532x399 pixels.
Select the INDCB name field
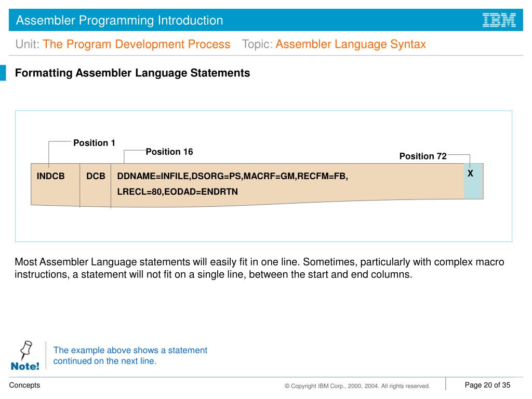(x=50, y=176)
